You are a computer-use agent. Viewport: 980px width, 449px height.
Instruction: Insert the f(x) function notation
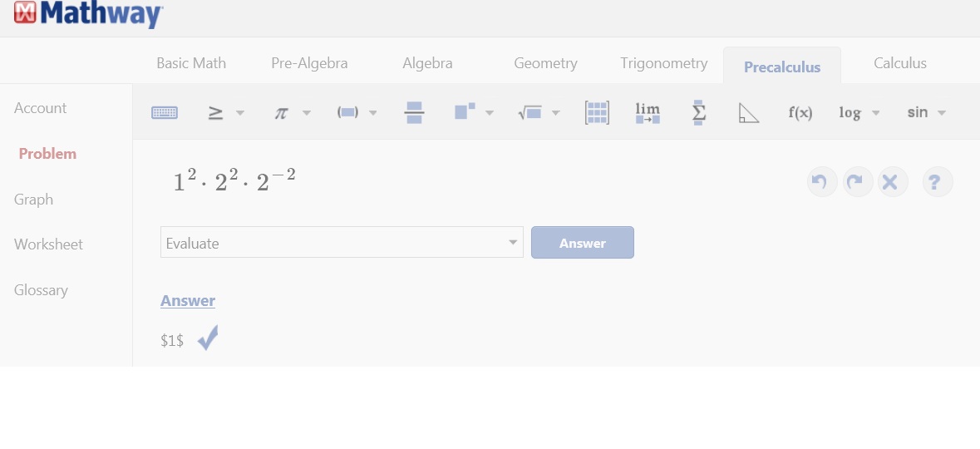pos(800,112)
